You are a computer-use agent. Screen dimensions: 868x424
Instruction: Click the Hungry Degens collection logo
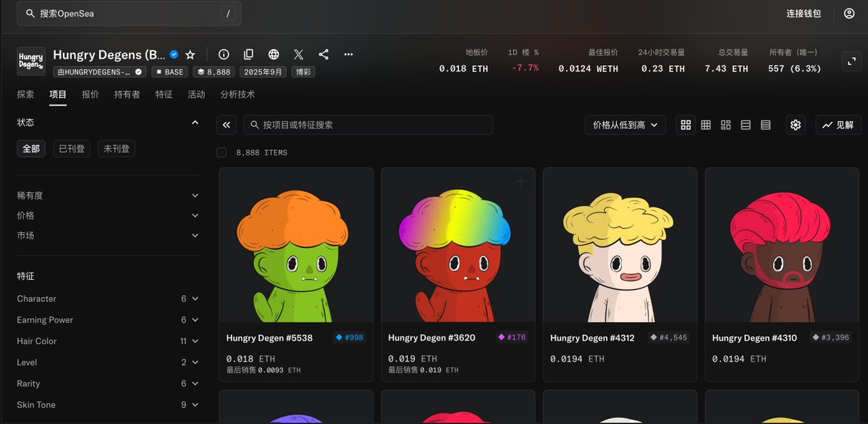[x=31, y=61]
